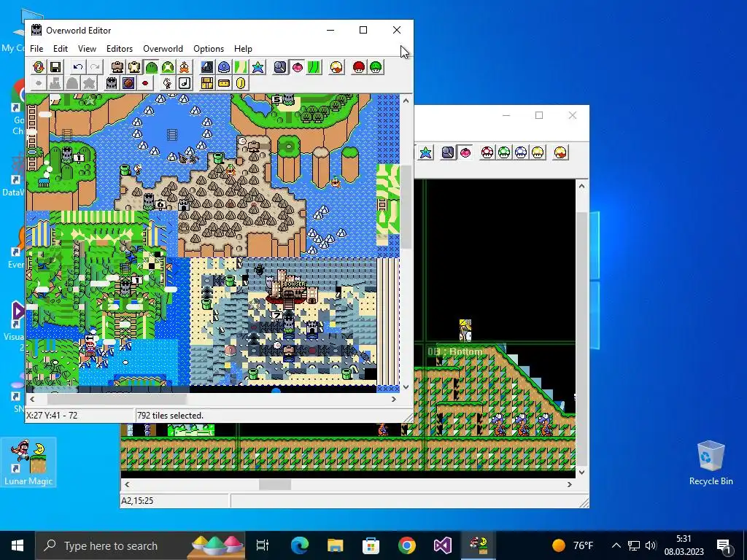Open Google Chrome from the taskbar

click(407, 545)
